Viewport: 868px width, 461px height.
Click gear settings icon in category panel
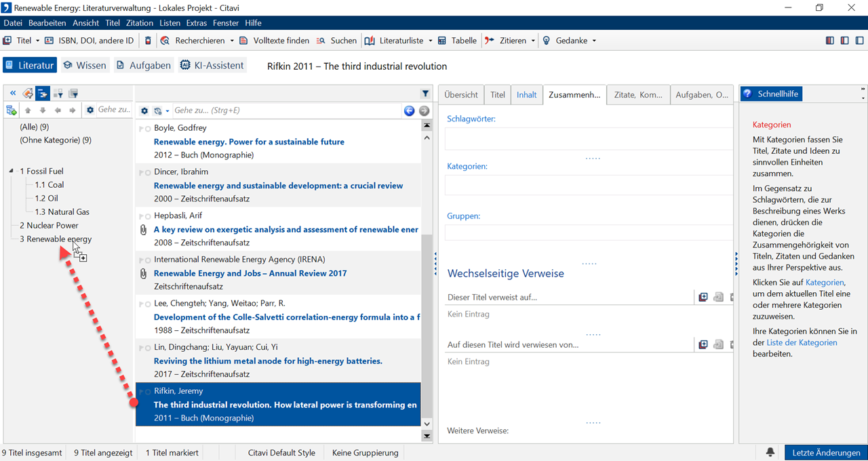pyautogui.click(x=90, y=110)
